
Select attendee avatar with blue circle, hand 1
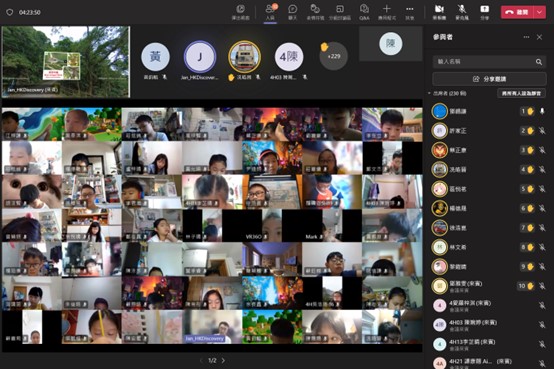pyautogui.click(x=440, y=111)
